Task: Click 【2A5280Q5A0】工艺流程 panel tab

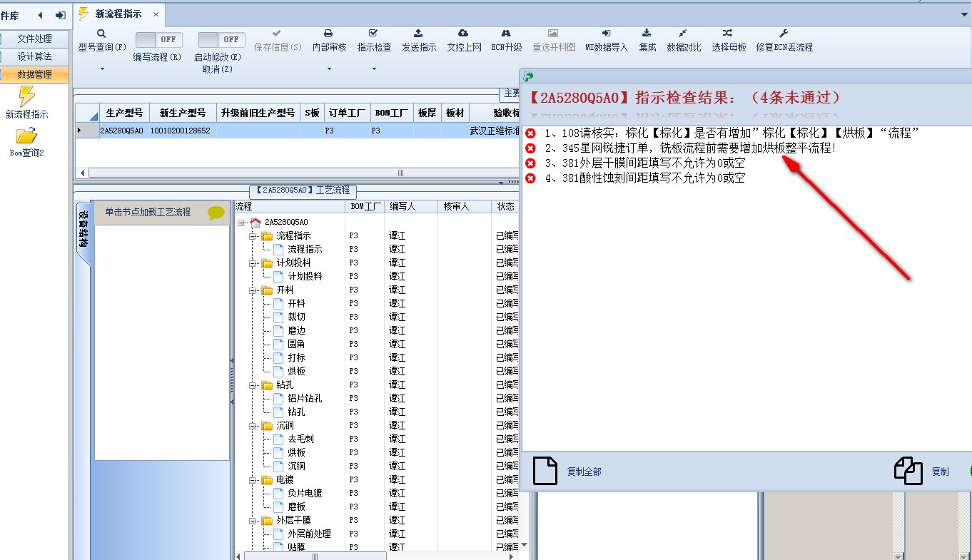Action: [303, 190]
